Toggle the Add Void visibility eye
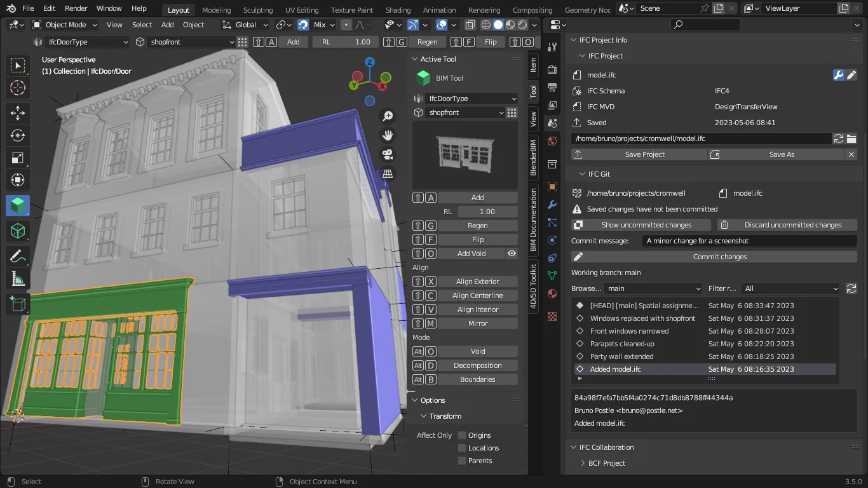Screen dimensions: 868x488 click(512, 254)
